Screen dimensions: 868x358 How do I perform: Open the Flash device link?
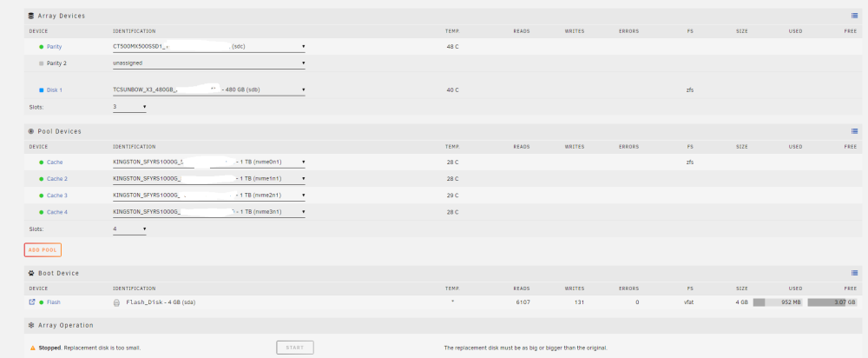[54, 302]
